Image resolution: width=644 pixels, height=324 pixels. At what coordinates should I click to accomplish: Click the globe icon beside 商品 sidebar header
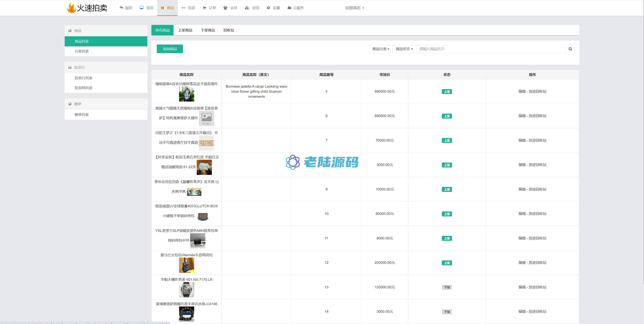tap(70, 31)
